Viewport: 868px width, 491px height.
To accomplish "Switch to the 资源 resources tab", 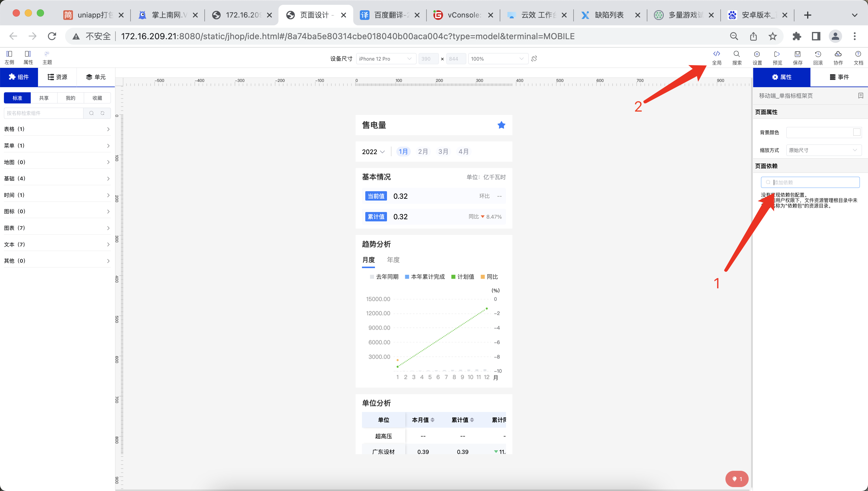I will pos(57,77).
